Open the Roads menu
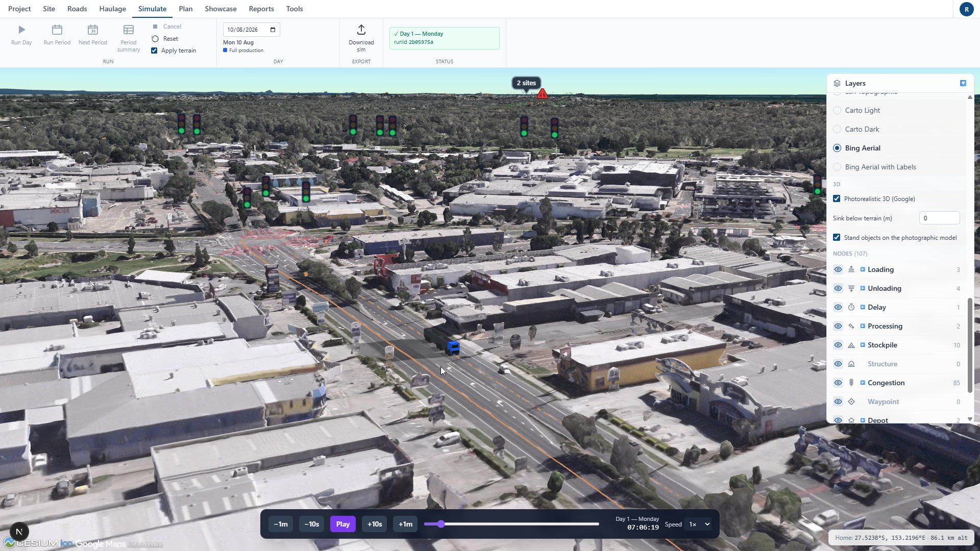 point(77,9)
